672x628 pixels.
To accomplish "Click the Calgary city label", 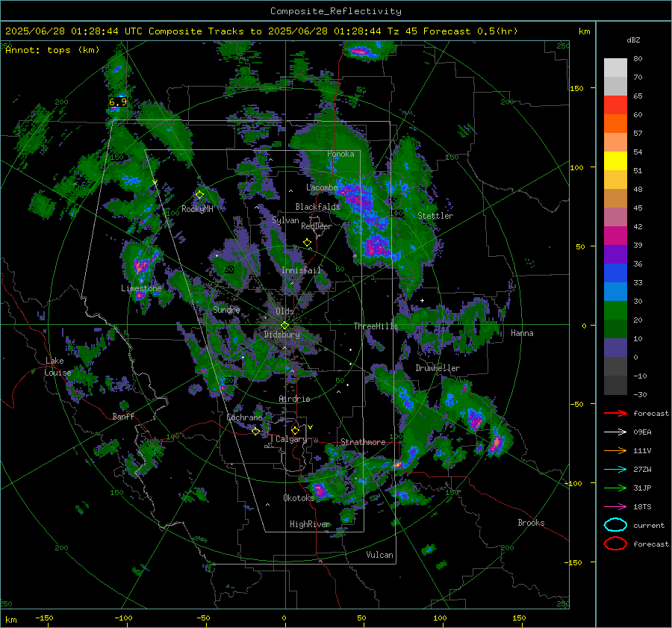I will pos(291,439).
